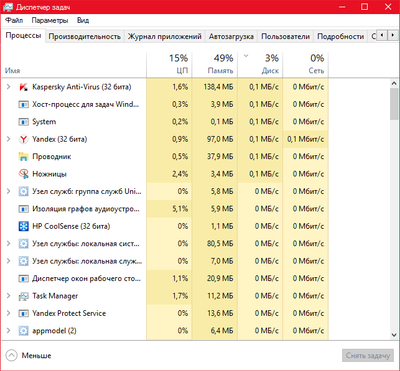
Task: Click the appmodel (2) gear icon
Action: tap(23, 331)
